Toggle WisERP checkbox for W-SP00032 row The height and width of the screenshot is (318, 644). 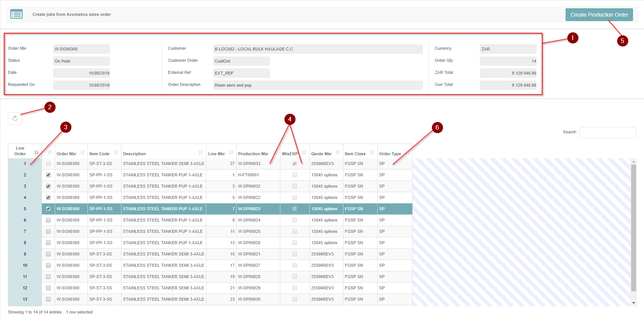tap(295, 186)
